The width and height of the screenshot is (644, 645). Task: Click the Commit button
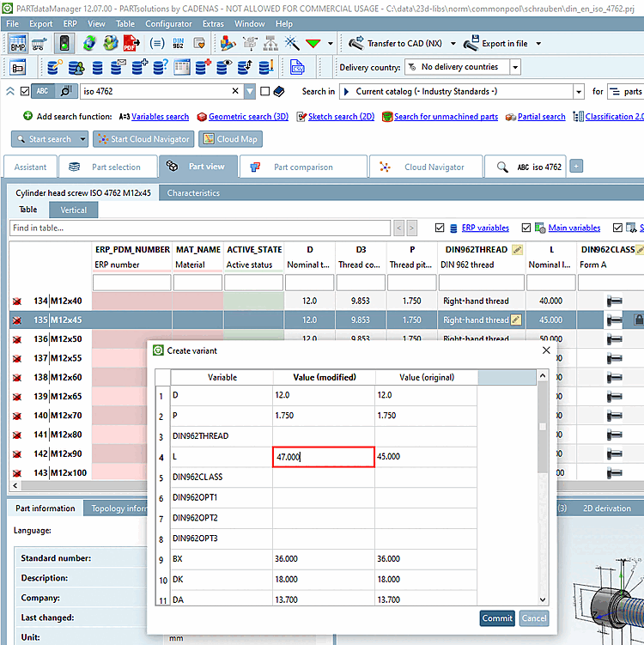coord(497,618)
